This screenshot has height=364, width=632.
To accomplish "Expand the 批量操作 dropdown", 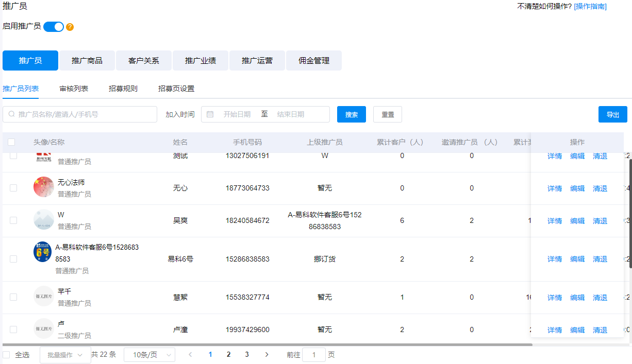I will coord(65,355).
